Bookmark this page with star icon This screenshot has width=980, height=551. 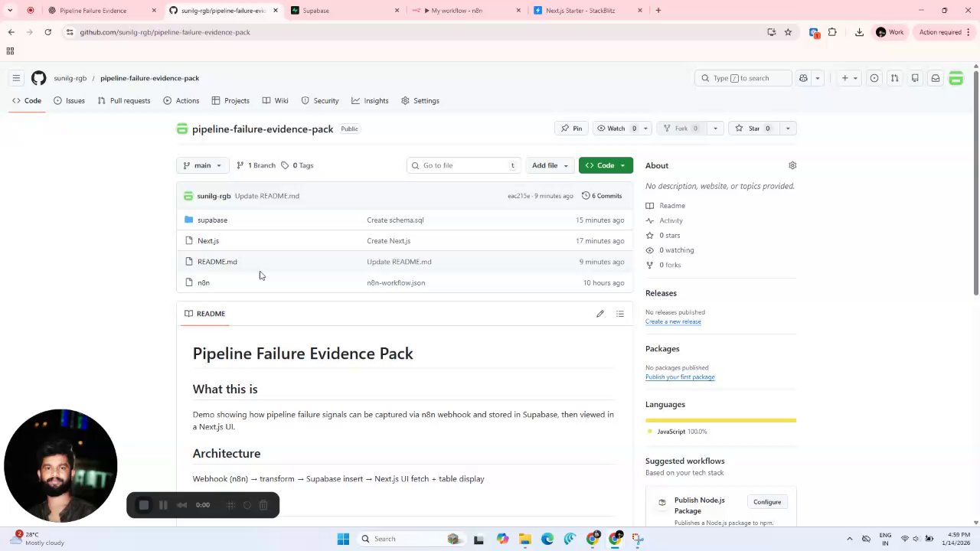(x=788, y=32)
